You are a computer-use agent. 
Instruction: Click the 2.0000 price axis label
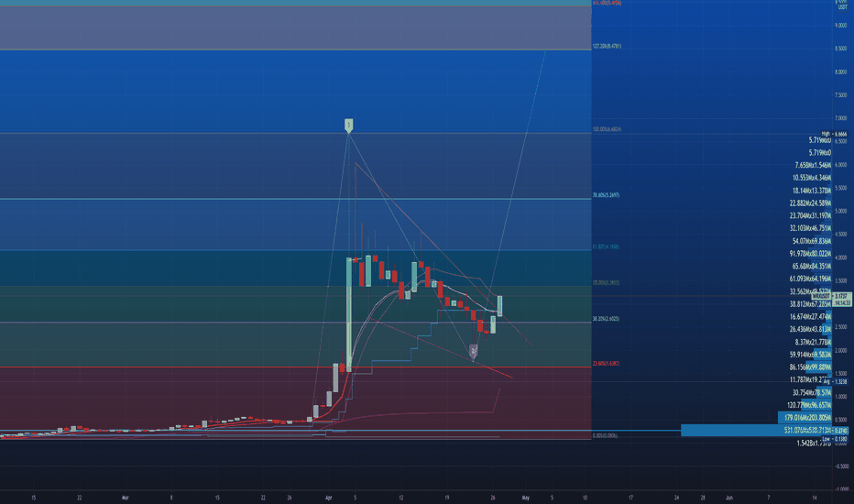841,350
